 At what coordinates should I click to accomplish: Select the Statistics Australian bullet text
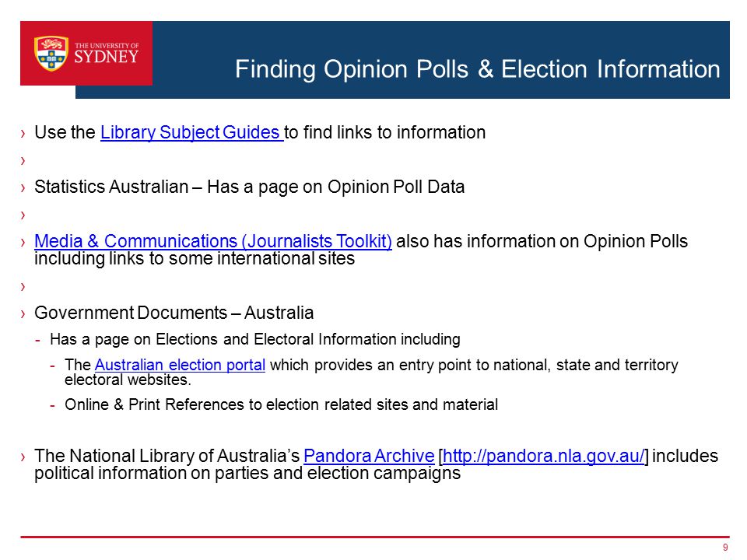tap(249, 187)
